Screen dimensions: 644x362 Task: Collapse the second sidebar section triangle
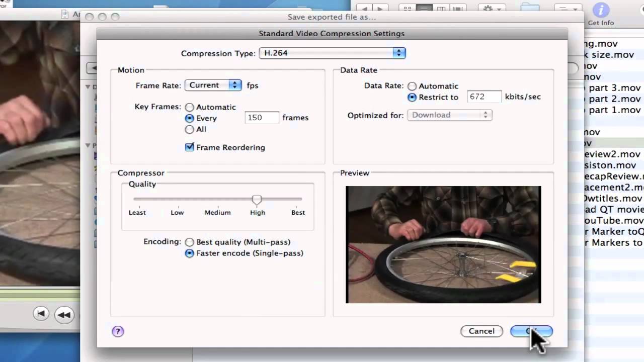coord(88,146)
